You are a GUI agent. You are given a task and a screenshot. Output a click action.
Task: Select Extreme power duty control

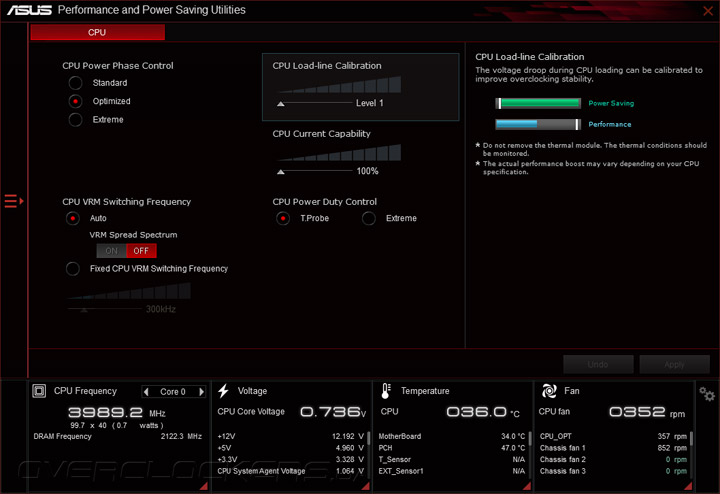(x=369, y=219)
